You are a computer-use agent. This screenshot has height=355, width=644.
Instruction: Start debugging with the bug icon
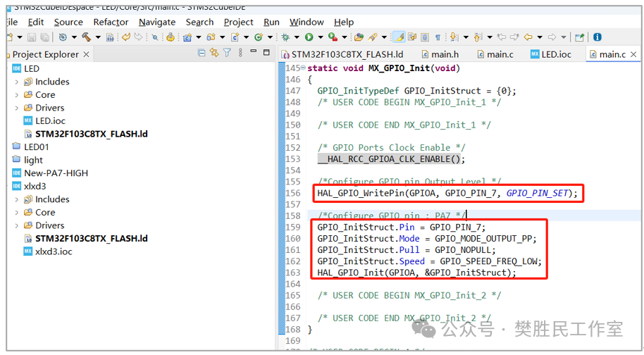(x=285, y=37)
